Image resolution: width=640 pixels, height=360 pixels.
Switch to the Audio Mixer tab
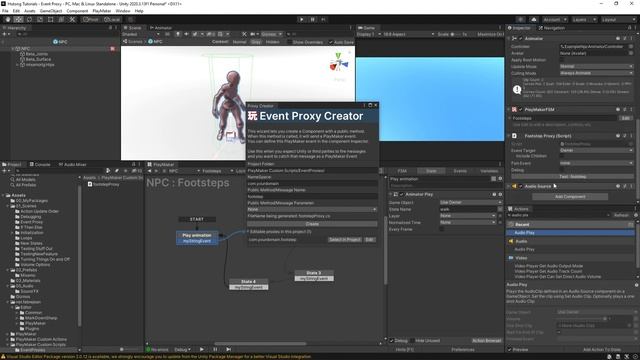point(72,164)
